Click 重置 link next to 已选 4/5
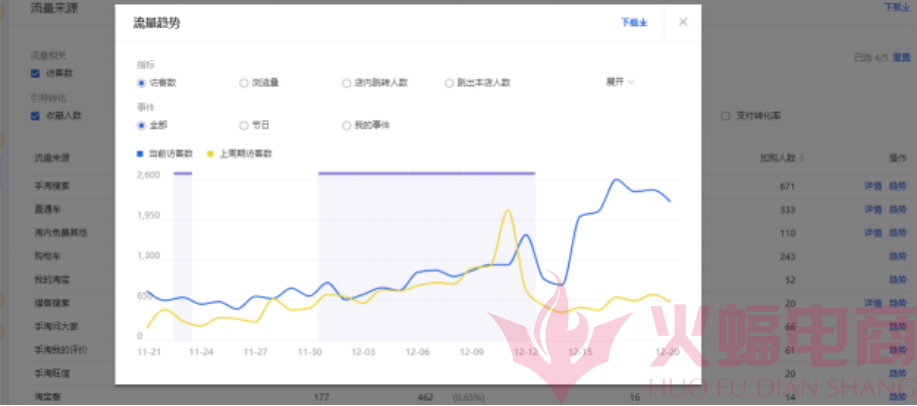The width and height of the screenshot is (917, 406). [901, 57]
